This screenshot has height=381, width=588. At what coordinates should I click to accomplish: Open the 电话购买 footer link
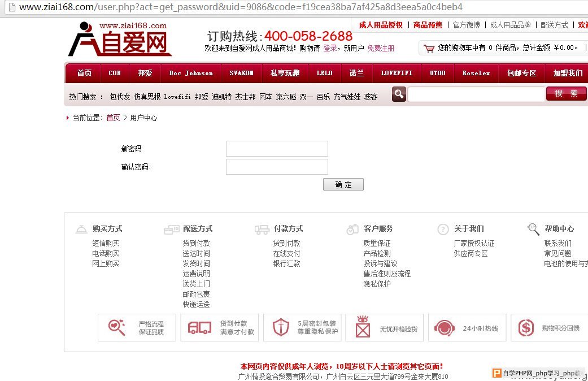(106, 253)
